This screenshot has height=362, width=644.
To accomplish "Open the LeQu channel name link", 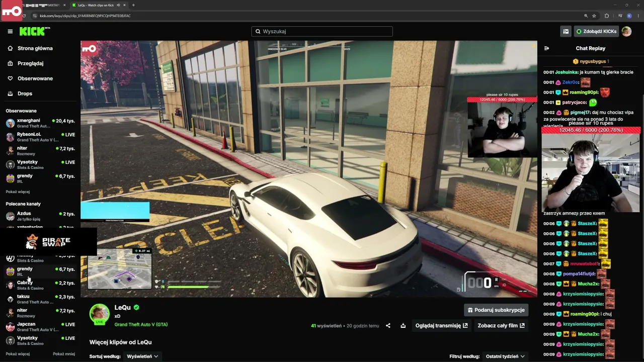I will [x=122, y=308].
